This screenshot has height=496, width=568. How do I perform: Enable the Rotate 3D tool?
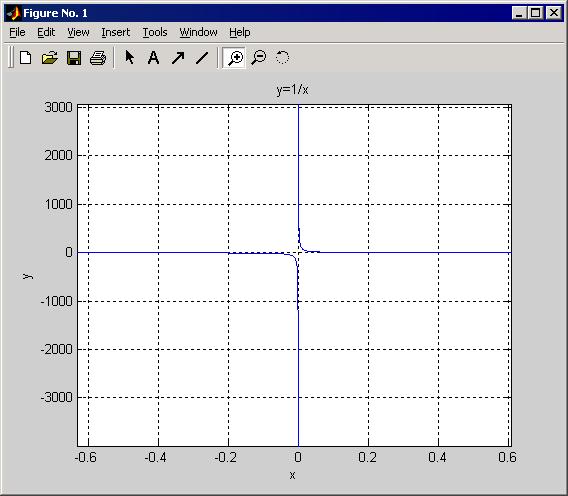[282, 58]
